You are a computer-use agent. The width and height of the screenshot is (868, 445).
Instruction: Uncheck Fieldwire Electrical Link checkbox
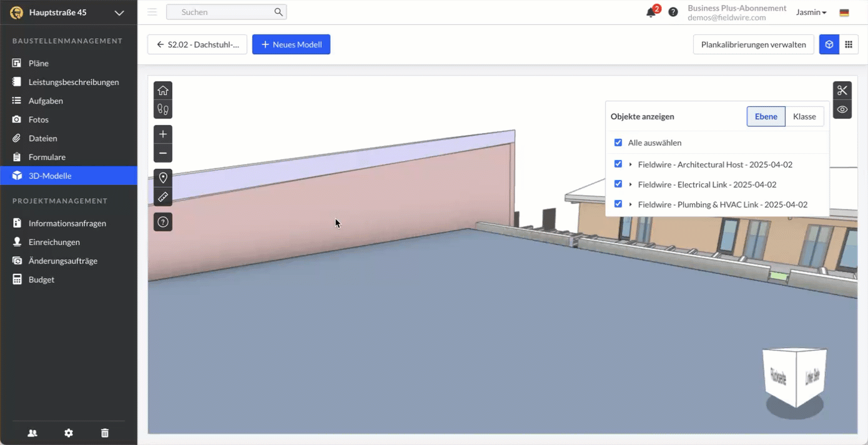point(618,184)
